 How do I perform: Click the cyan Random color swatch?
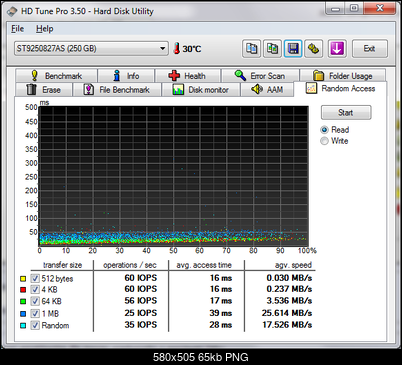[23, 325]
